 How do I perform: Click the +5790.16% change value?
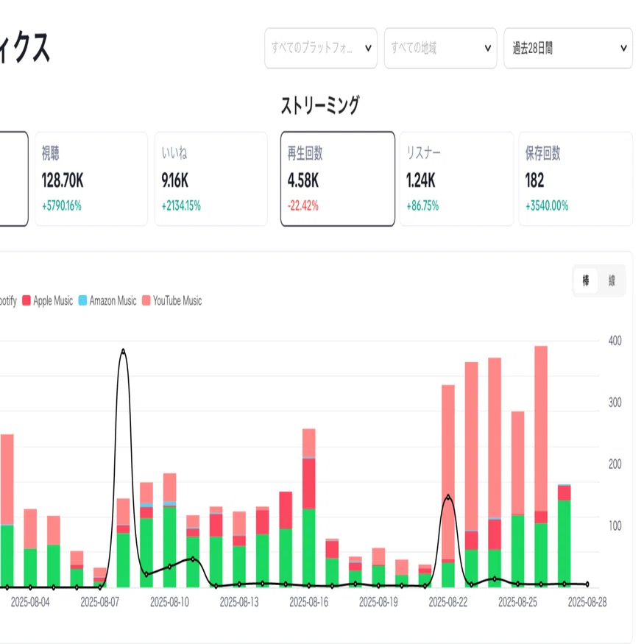tap(62, 206)
